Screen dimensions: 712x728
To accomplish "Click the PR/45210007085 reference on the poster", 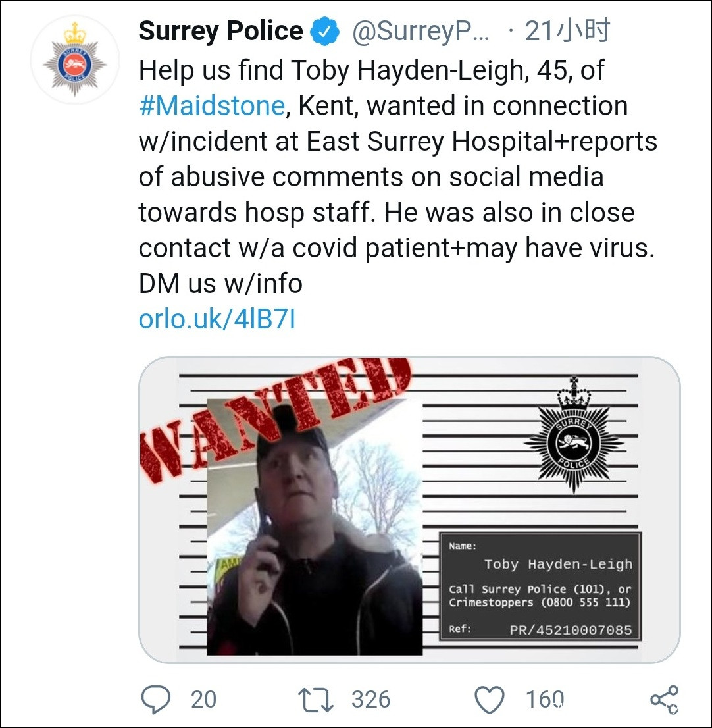I will tap(570, 630).
